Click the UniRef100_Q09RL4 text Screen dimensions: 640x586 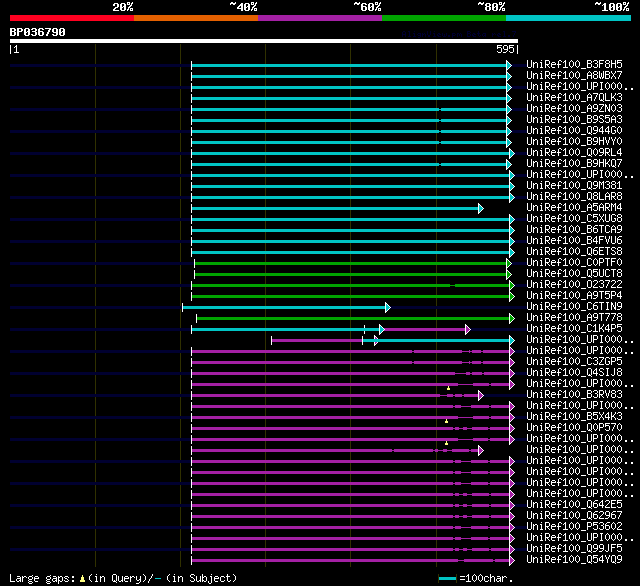[x=574, y=153]
